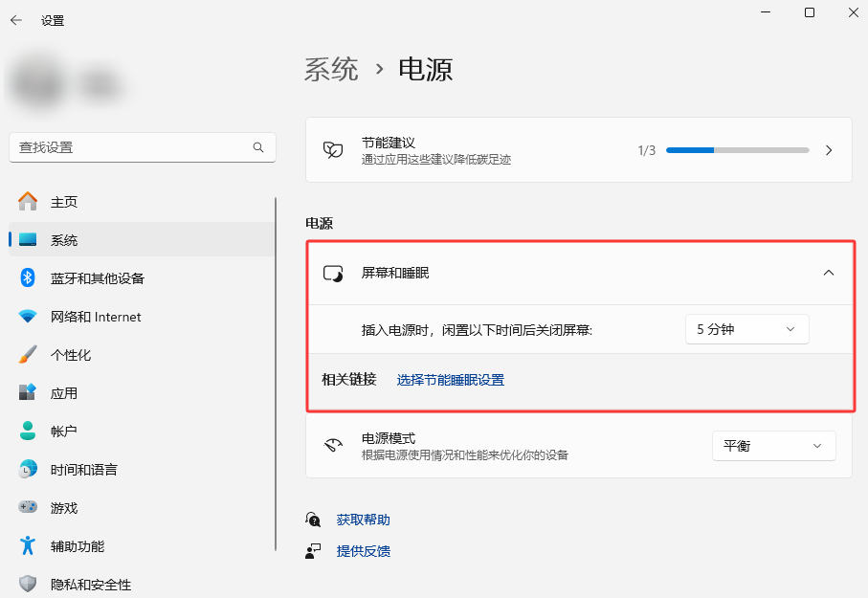Open 网络和 Internet Wi-Fi icon
Image resolution: width=868 pixels, height=598 pixels.
pos(28,317)
